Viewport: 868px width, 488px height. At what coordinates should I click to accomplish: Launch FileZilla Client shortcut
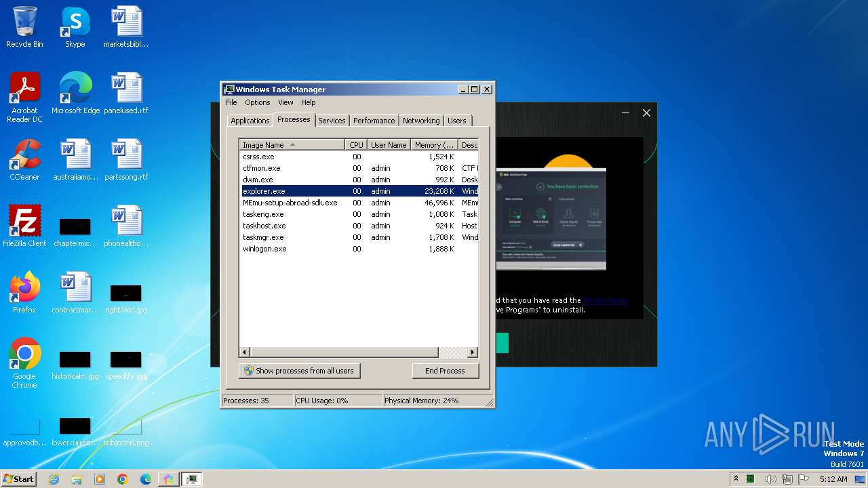(x=24, y=226)
